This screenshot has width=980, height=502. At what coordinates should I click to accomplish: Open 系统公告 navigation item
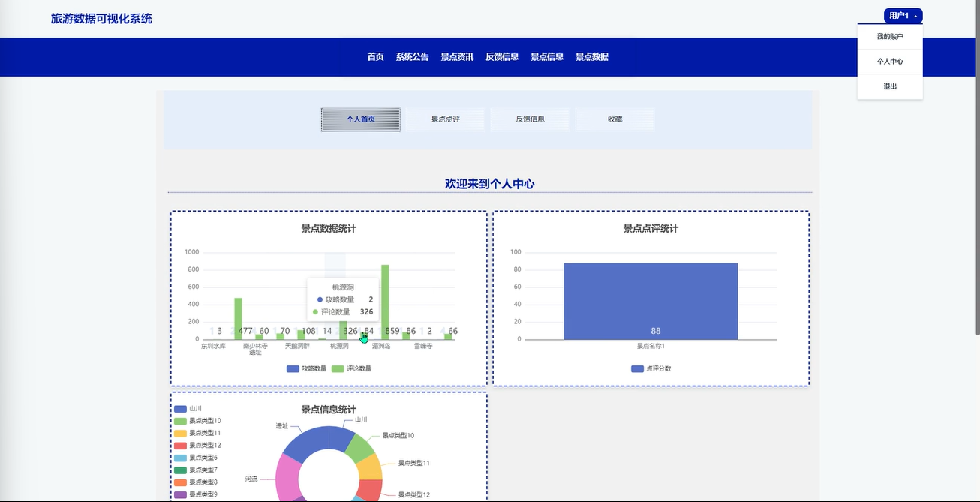tap(412, 57)
